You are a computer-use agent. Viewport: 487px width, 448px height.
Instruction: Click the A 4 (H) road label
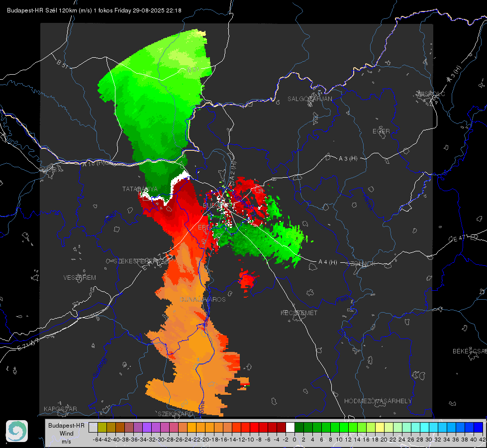tap(328, 262)
